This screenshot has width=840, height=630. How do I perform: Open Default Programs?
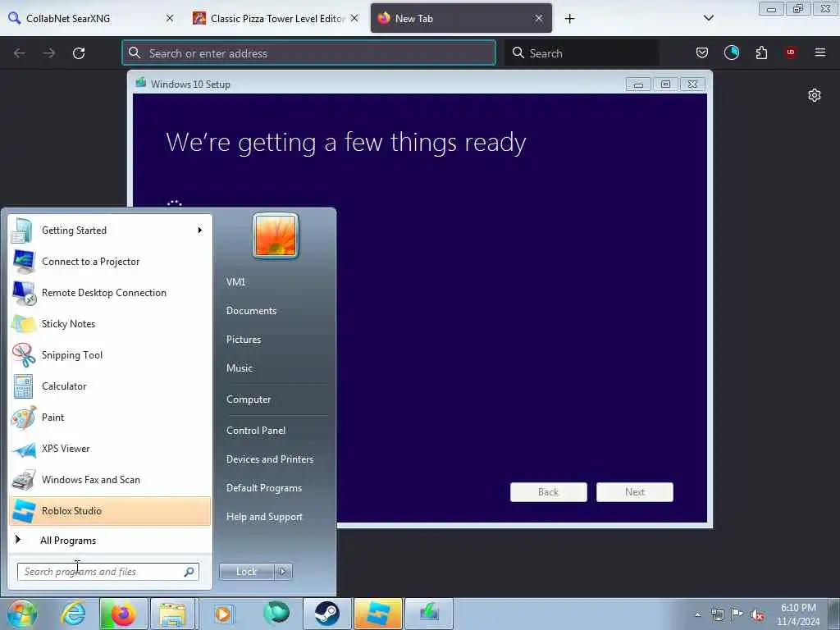(264, 488)
